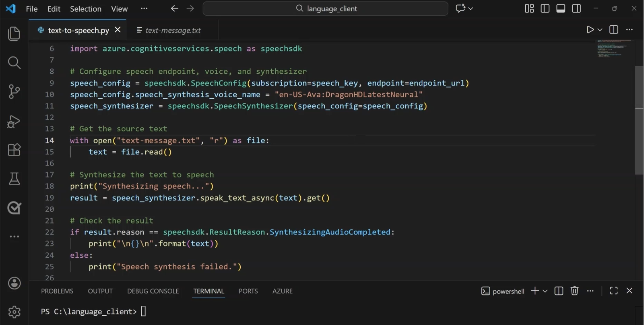Switch to the DEBUG CONSOLE tab
644x325 pixels.
pos(153,291)
